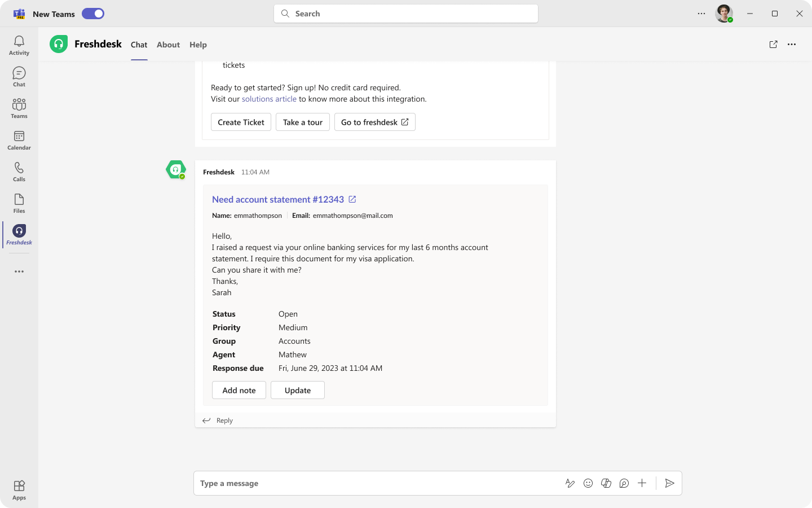Click the email emmathompson@mail.com
Image resolution: width=812 pixels, height=508 pixels.
click(353, 216)
